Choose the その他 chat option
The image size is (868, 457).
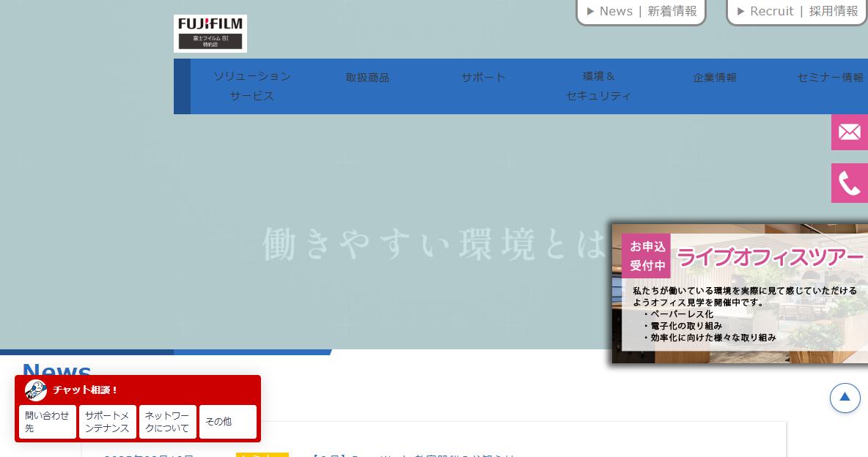227,422
